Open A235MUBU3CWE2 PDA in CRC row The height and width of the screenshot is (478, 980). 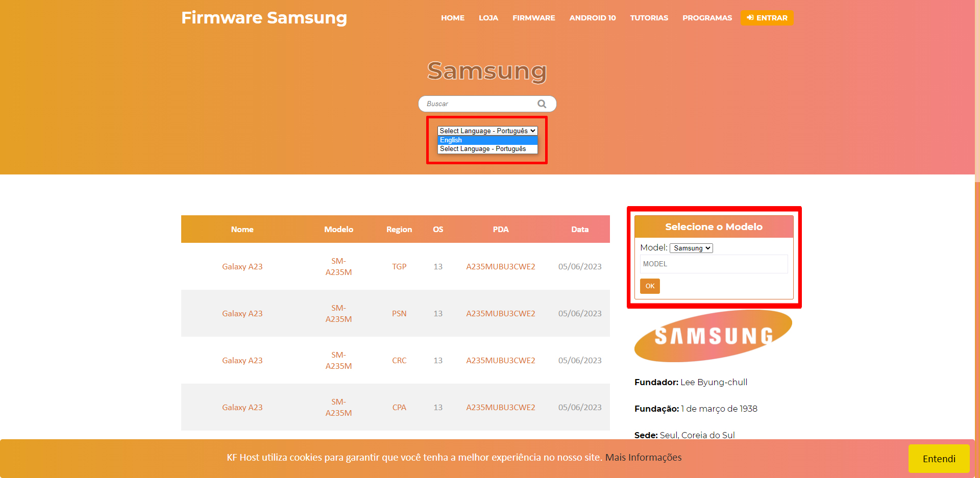coord(500,361)
